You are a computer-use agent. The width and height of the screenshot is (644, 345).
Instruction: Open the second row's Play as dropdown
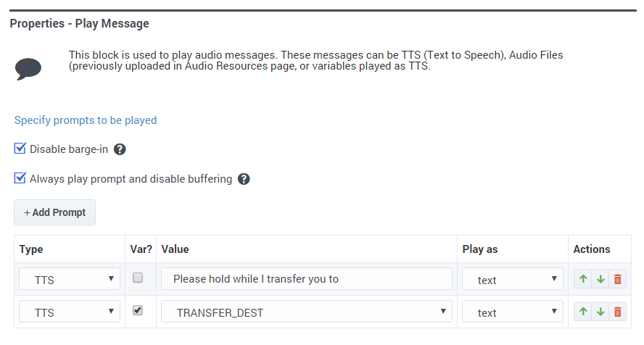tap(512, 312)
